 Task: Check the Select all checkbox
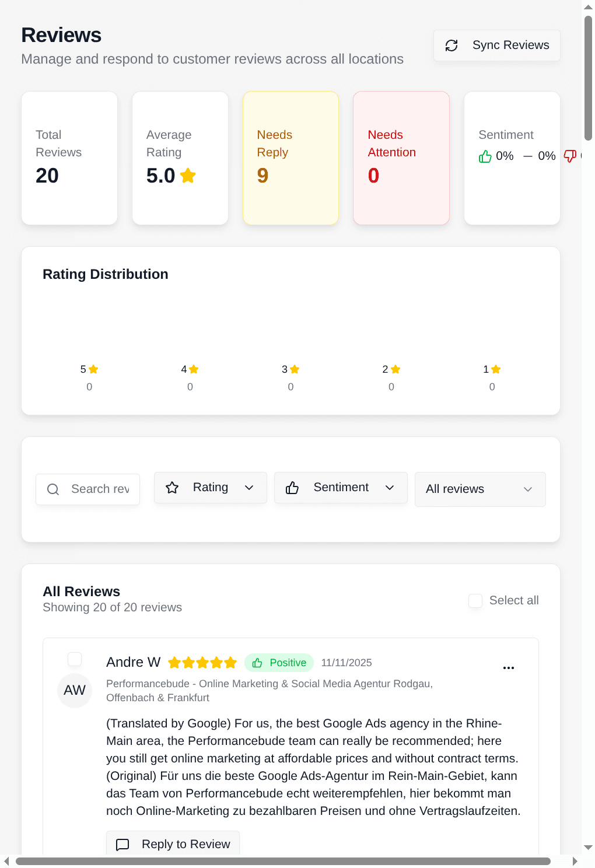click(475, 601)
